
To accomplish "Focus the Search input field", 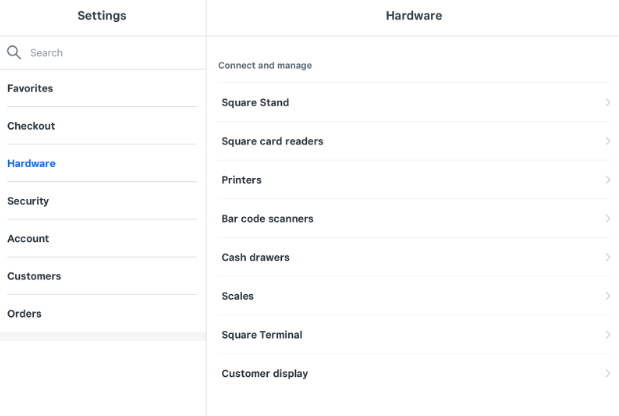I will coord(110,52).
